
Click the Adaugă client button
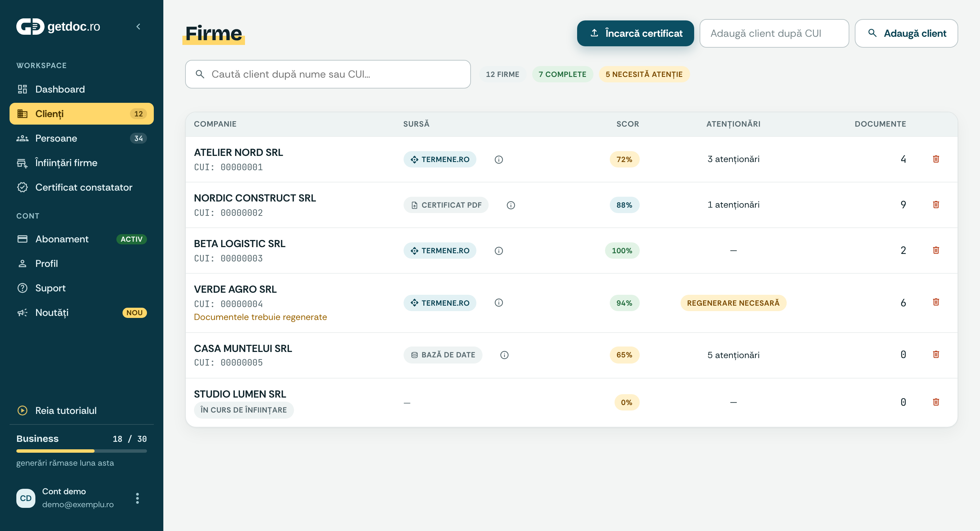click(x=906, y=33)
